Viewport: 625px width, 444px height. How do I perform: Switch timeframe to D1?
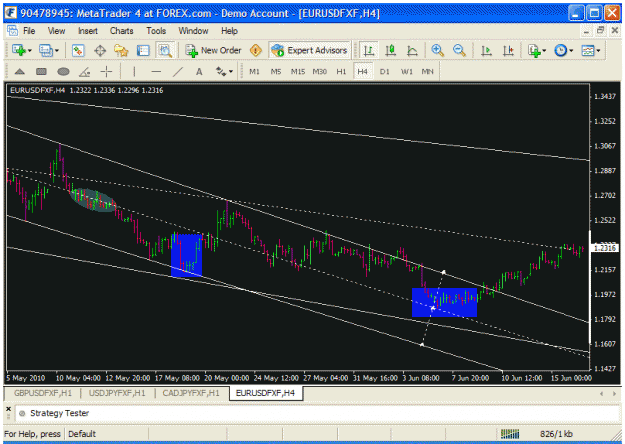(x=385, y=72)
